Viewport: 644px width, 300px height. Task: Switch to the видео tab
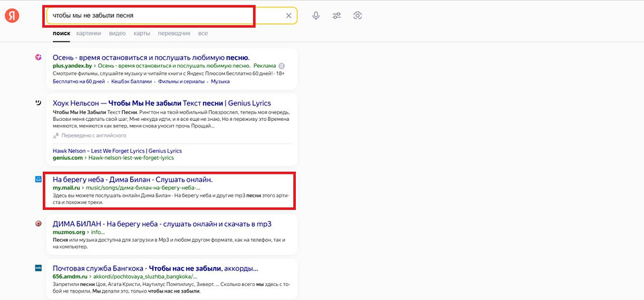tap(117, 33)
